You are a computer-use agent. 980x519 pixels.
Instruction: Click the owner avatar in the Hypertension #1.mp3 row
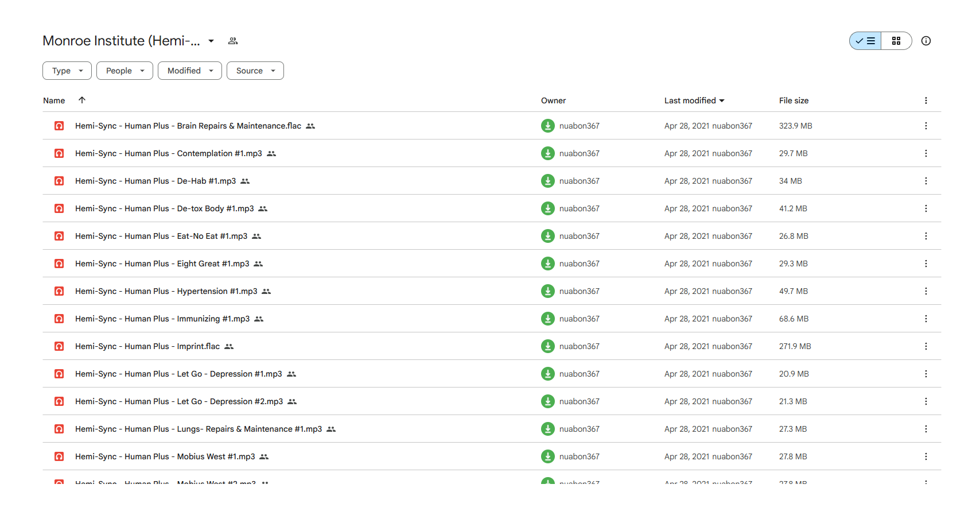tap(548, 291)
